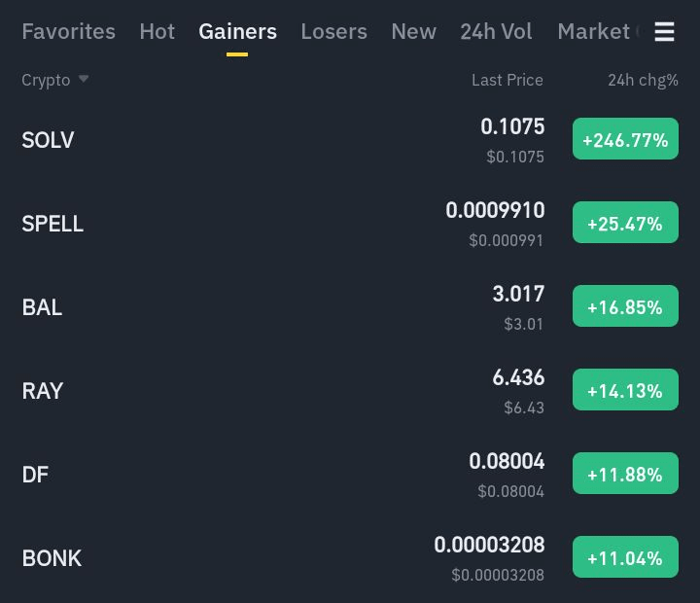Open the New listings tab
This screenshot has width=700, height=603.
click(413, 31)
